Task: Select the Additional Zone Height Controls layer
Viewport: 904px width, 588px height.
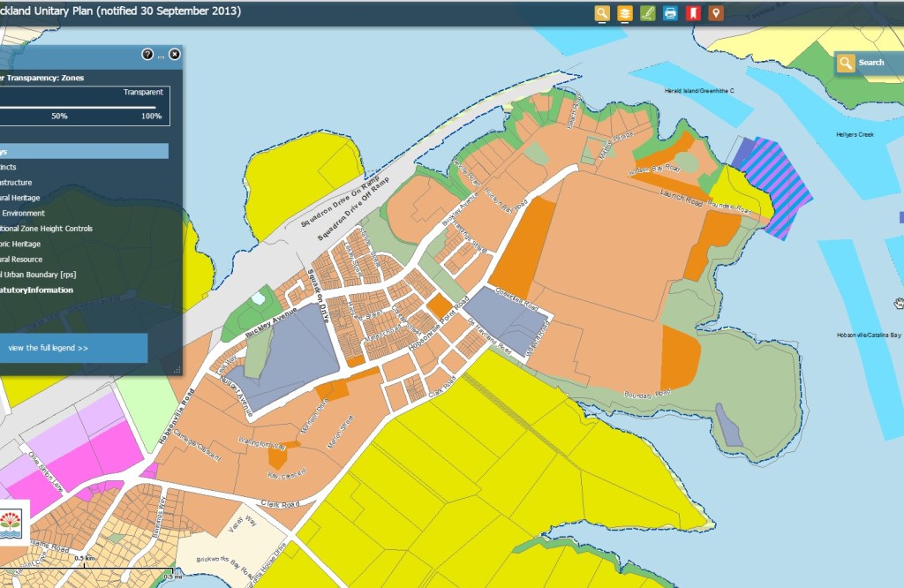Action: 46,229
